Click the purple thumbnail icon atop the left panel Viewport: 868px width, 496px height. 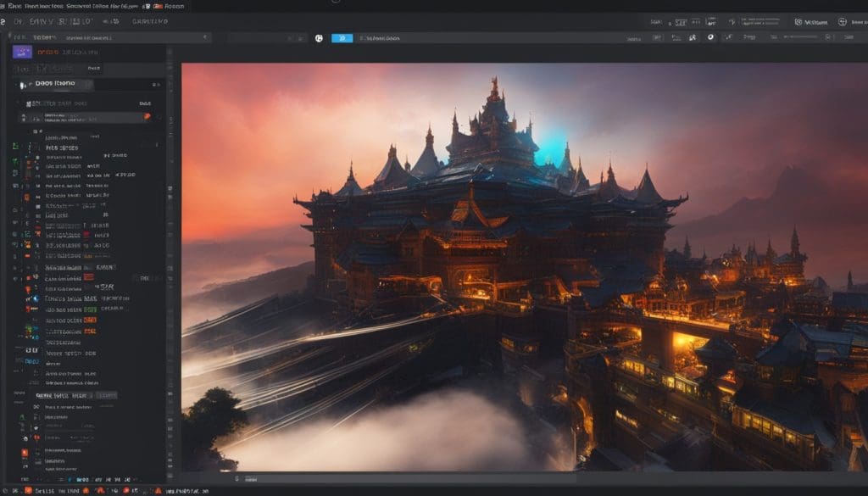23,52
